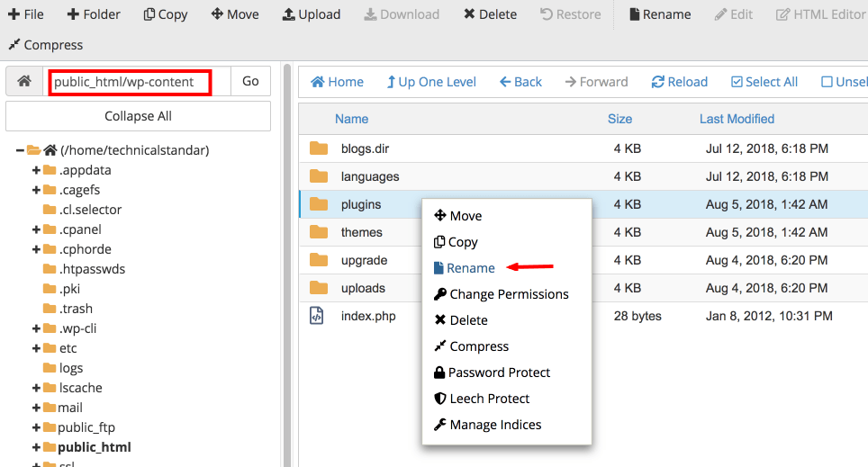The image size is (868, 467).
Task: Click the Delete icon in the top toolbar
Action: pyautogui.click(x=469, y=14)
